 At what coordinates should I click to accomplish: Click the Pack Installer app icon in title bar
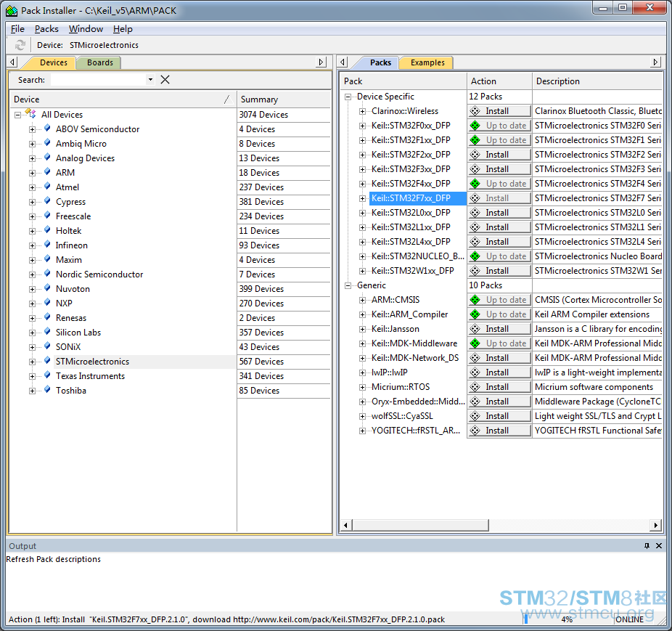(12, 11)
